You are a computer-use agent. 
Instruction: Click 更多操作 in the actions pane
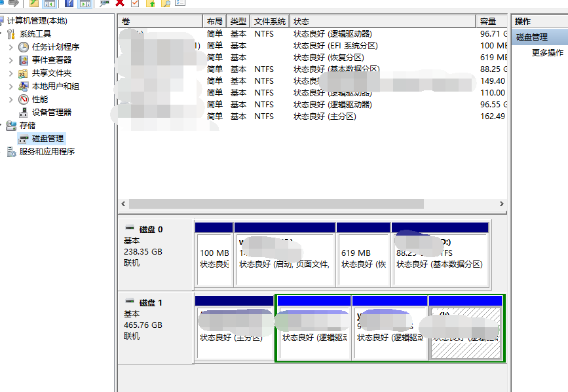coord(547,53)
